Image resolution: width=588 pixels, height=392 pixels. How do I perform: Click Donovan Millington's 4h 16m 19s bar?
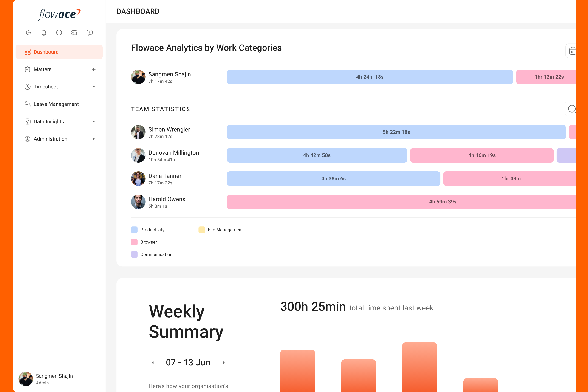pos(481,155)
